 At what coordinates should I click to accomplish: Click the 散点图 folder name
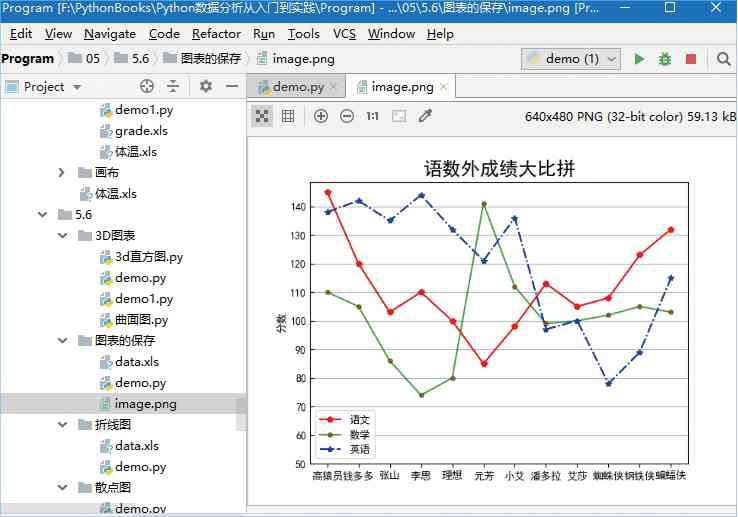[x=113, y=487]
